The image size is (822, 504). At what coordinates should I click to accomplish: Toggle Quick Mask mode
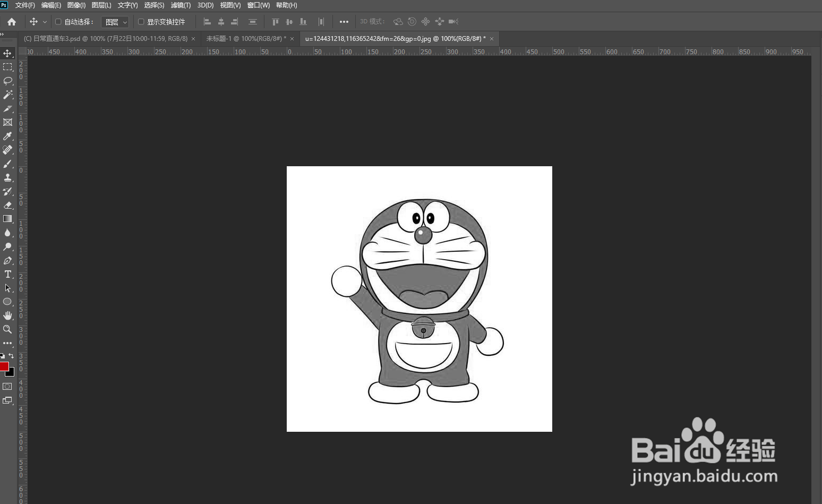7,387
